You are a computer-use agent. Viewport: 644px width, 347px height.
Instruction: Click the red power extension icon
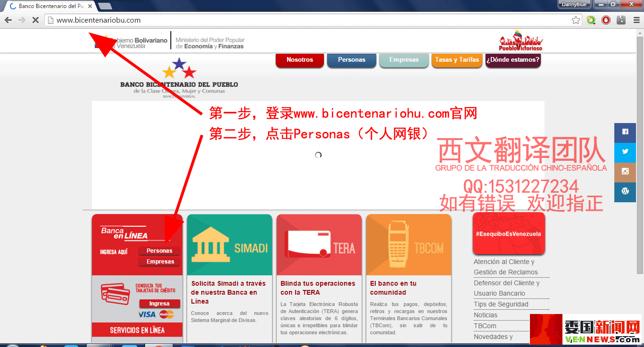[x=606, y=20]
